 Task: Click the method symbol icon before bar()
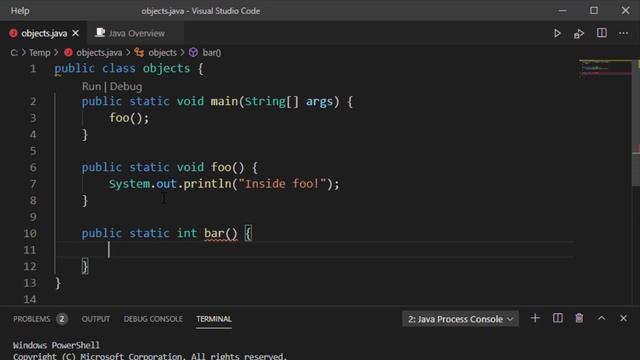point(193,52)
